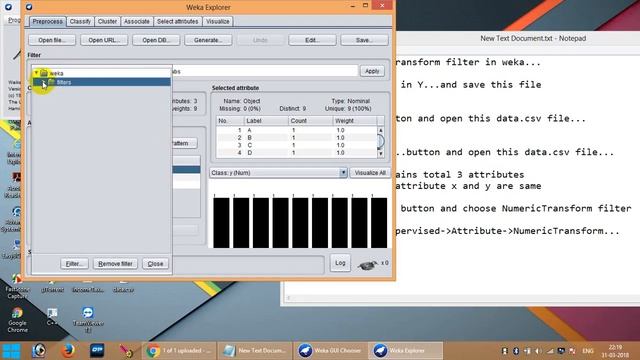Click the Filter... button in the chooser popup
This screenshot has width=640, height=360.
pyautogui.click(x=74, y=264)
